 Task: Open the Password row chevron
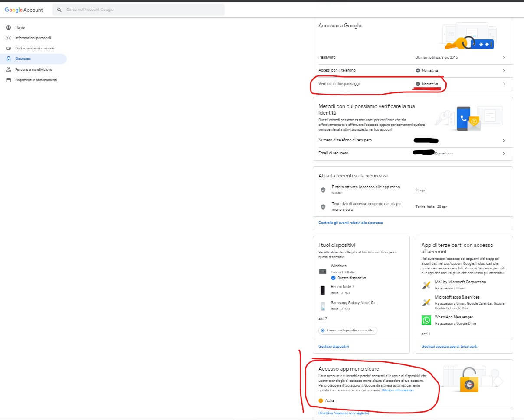[x=504, y=57]
